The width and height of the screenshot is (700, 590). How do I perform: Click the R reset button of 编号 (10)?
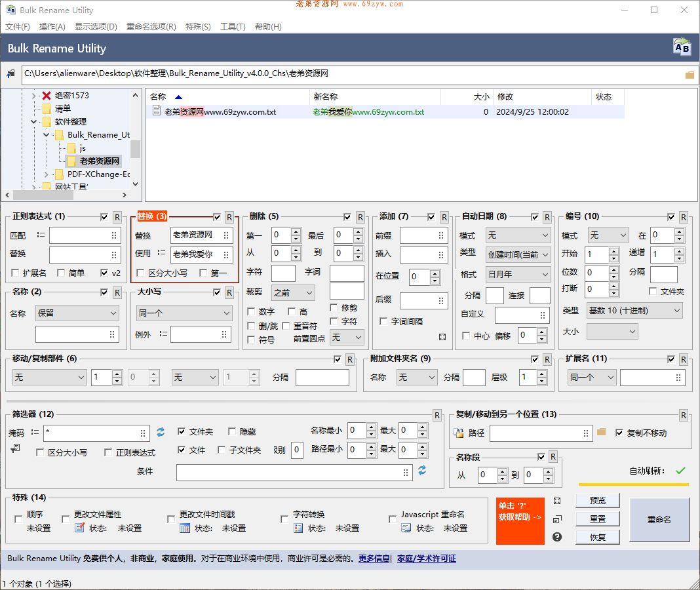pos(684,217)
